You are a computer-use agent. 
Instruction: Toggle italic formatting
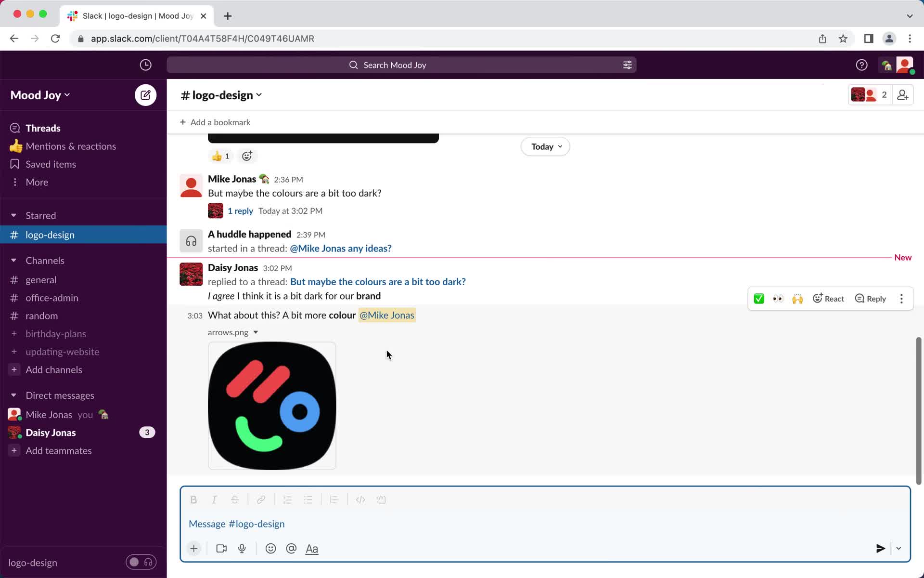pos(214,499)
